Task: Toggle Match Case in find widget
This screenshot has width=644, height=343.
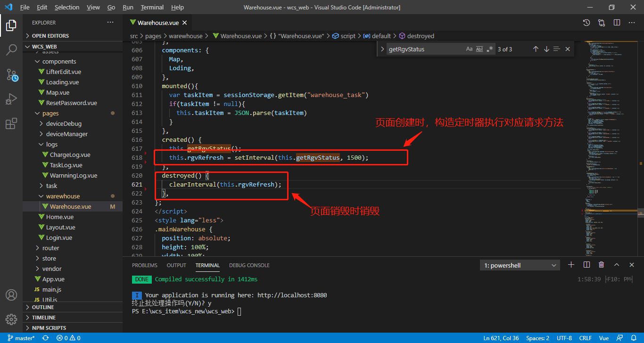Action: point(469,49)
